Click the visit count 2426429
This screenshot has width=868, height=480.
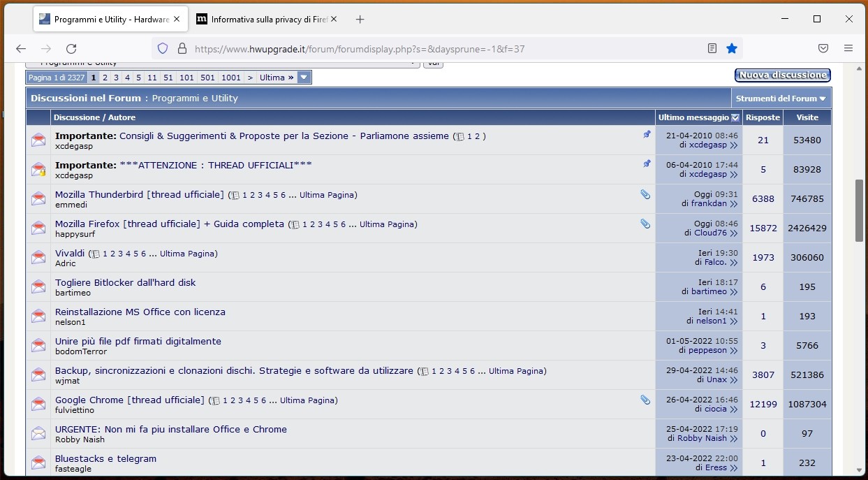click(807, 228)
